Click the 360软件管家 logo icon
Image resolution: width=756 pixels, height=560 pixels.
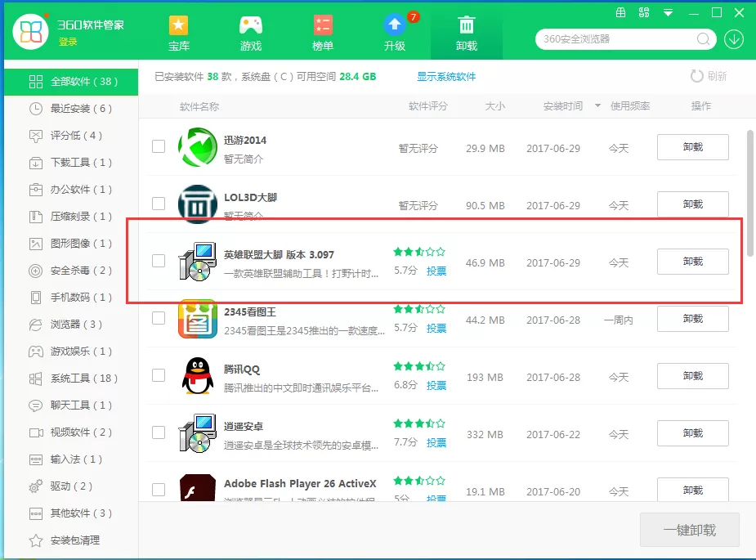tap(30, 32)
